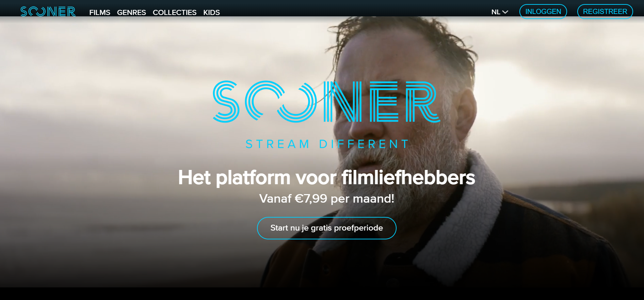This screenshot has height=300, width=644.
Task: Go to COLLECTIES in the top navigation
Action: coord(175,12)
